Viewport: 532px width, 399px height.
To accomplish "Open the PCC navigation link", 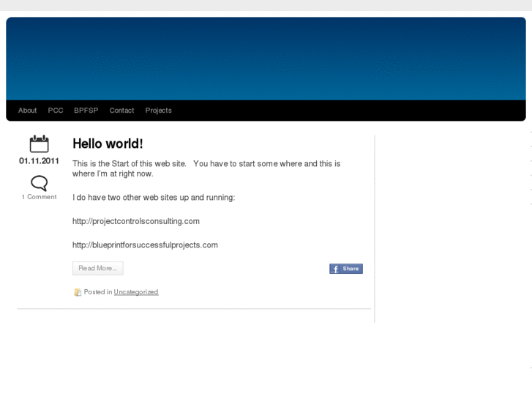I will 56,111.
